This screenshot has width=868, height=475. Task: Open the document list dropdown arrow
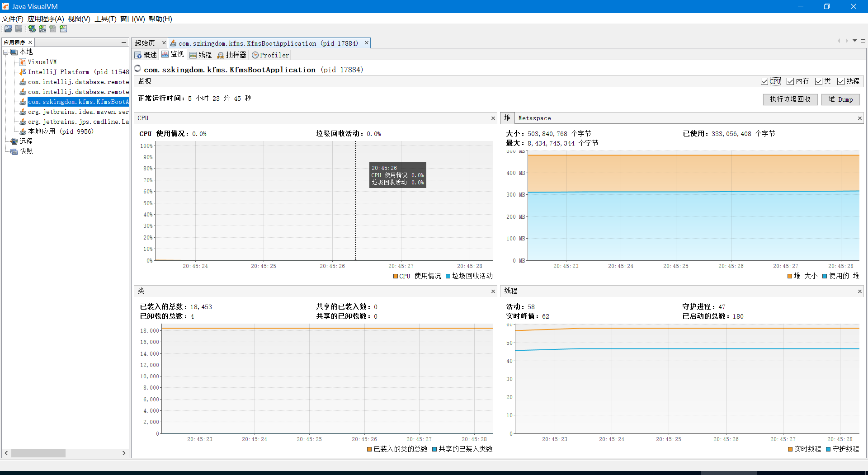pos(855,41)
